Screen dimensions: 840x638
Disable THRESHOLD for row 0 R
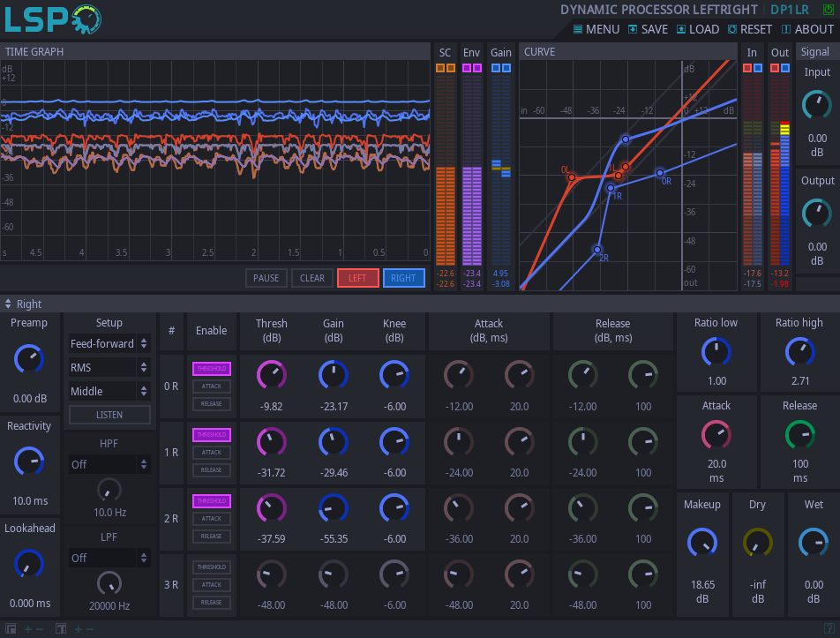[212, 369]
